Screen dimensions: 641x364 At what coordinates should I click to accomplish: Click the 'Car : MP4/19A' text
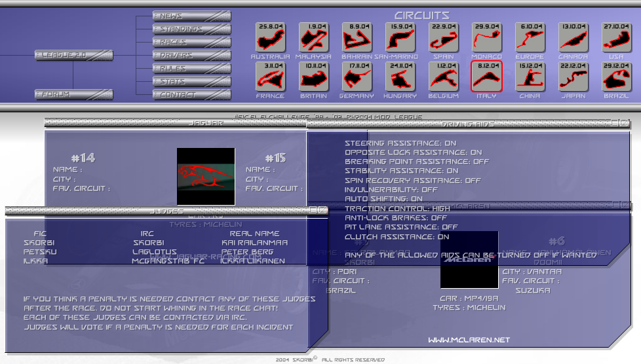coord(469,299)
